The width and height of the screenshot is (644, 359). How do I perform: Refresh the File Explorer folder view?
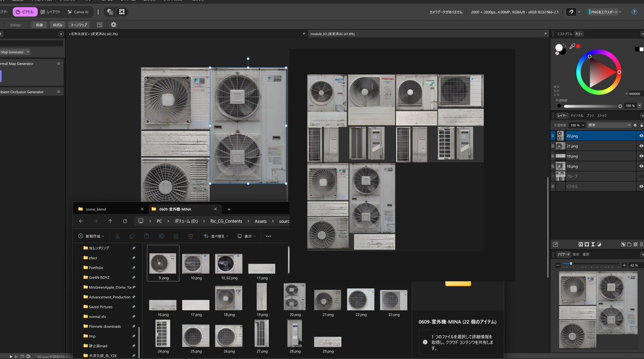click(125, 221)
